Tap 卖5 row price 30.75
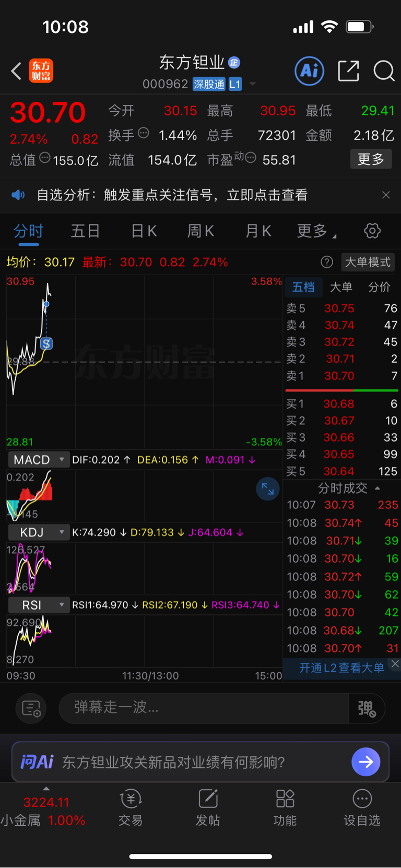This screenshot has height=868, width=401. 339,308
